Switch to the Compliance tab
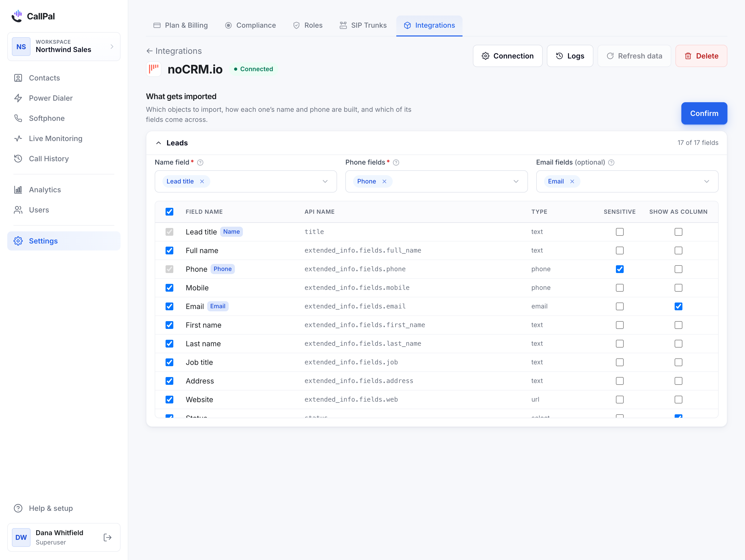Screen dimensions: 745x560 [251, 25]
